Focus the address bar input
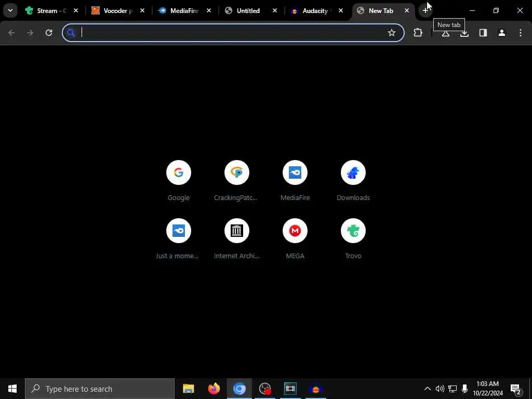The image size is (532, 399). [x=233, y=33]
